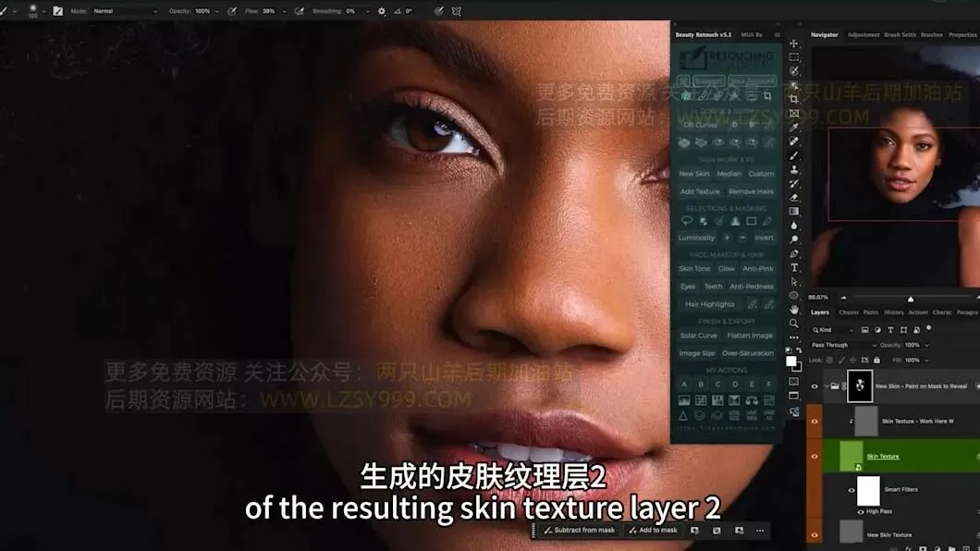980x551 pixels.
Task: Open the brush Mode Normal dropdown
Action: [125, 10]
